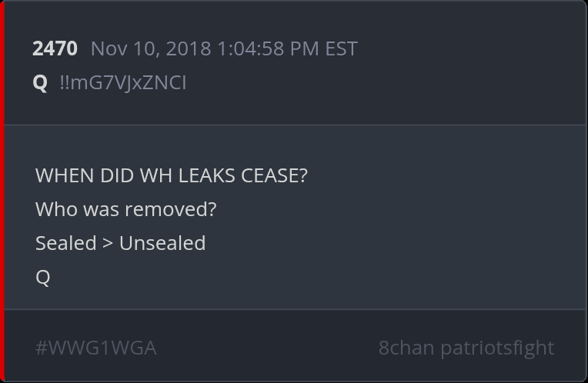Screen dimensions: 588x383
Task: Open the #WWG1WGA hashtag
Action: (95, 348)
